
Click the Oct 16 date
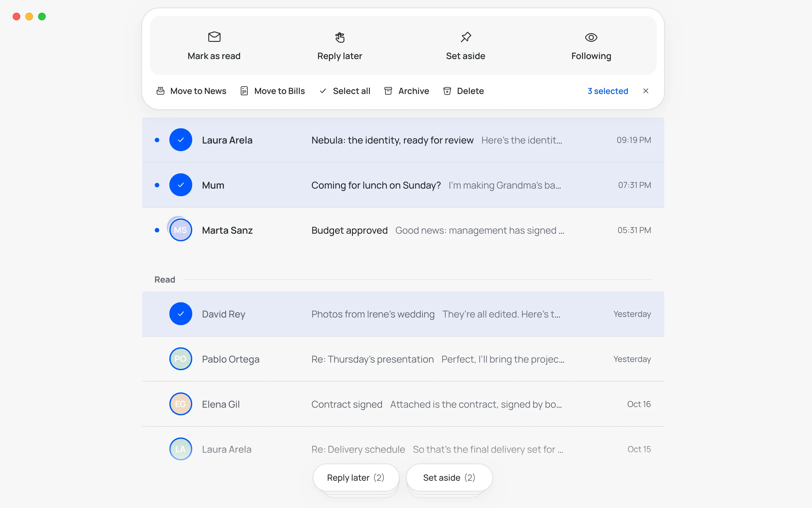(639, 404)
